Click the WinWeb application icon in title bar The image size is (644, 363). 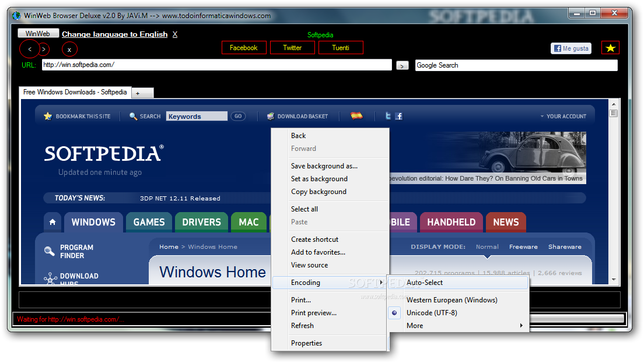(16, 16)
